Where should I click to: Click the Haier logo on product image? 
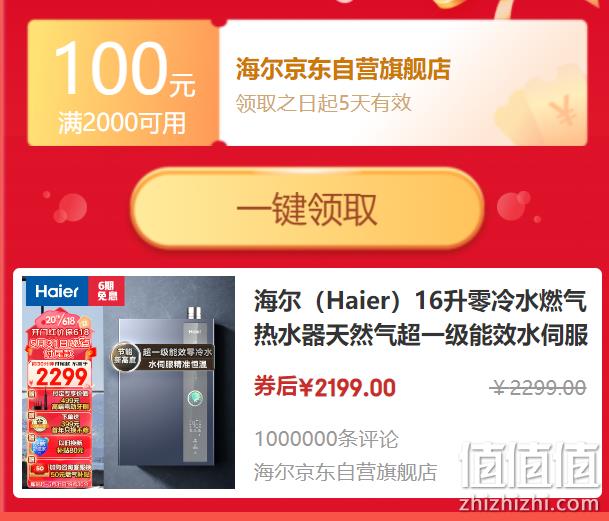[x=57, y=291]
